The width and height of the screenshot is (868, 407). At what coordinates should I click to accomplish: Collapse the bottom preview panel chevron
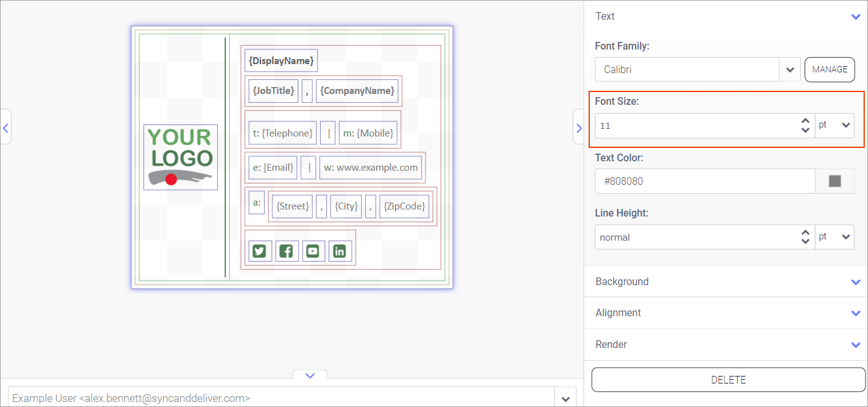coord(310,375)
